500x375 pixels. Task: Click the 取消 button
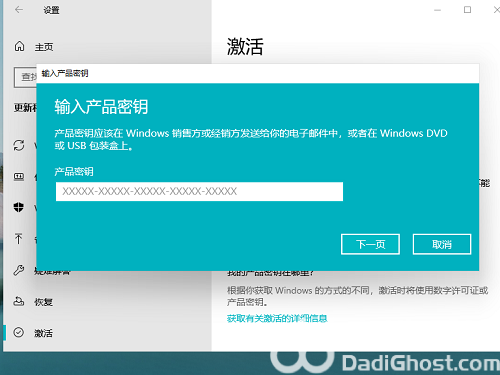[442, 244]
